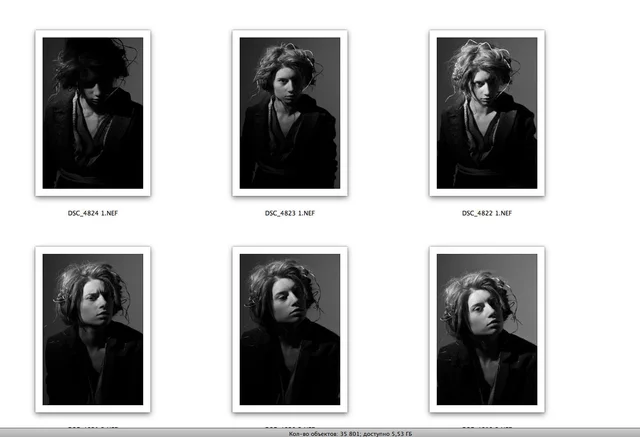Click the blank area between DSC_4823 and DSC_4822 thumbnails

[x=389, y=113]
